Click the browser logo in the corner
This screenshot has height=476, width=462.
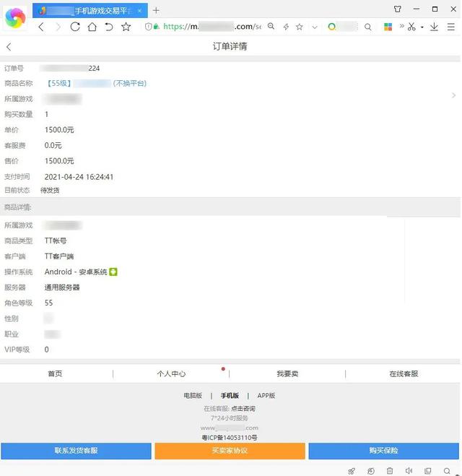[x=15, y=18]
